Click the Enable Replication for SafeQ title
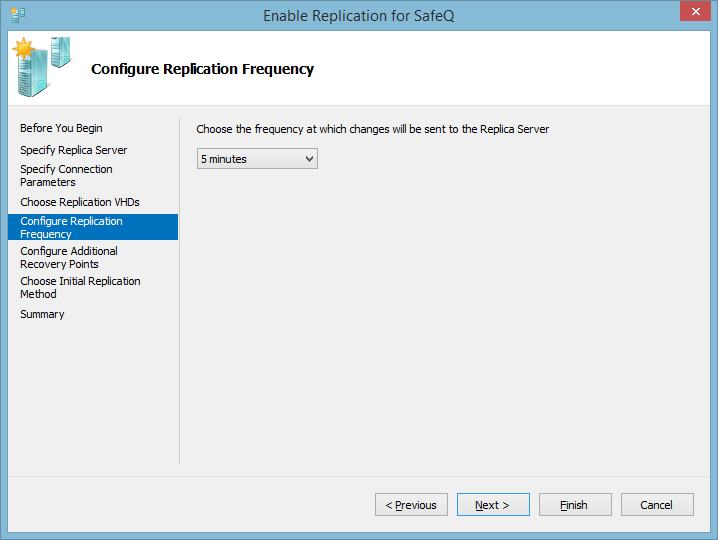The height and width of the screenshot is (540, 718). [x=359, y=16]
